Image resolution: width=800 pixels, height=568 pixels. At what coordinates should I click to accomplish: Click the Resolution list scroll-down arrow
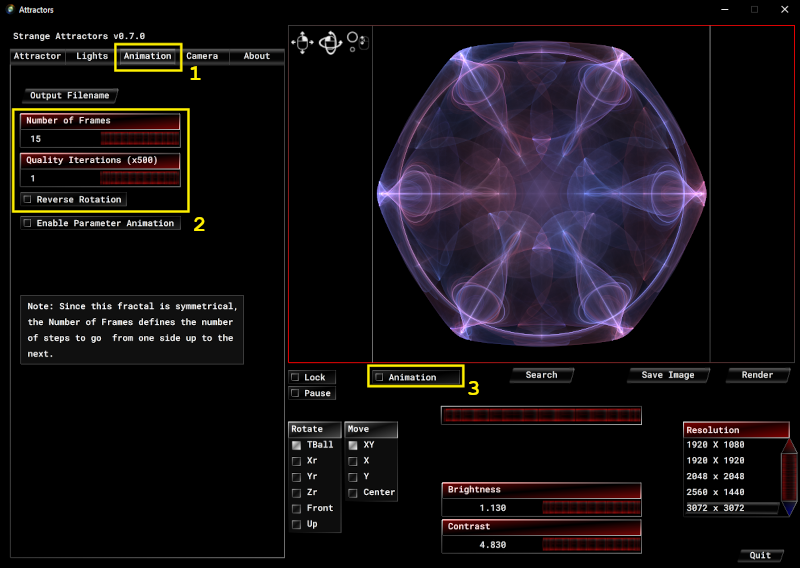point(789,509)
